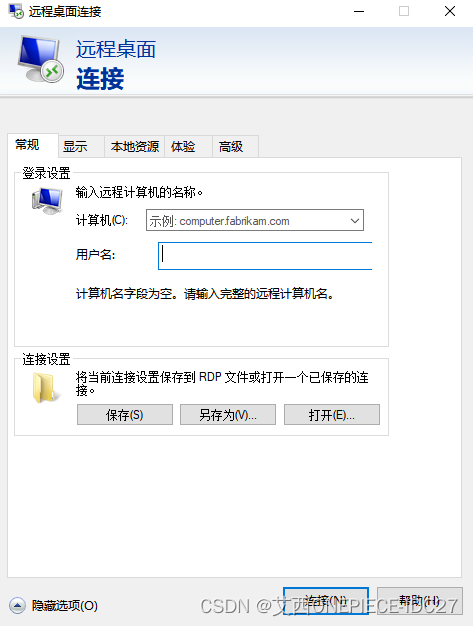Click the large Remote Desktop banner monitor icon
This screenshot has height=626, width=473.
pyautogui.click(x=41, y=59)
